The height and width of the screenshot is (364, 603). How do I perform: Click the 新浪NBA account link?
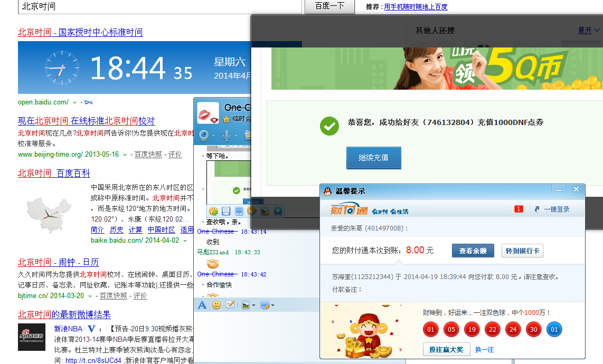68,329
